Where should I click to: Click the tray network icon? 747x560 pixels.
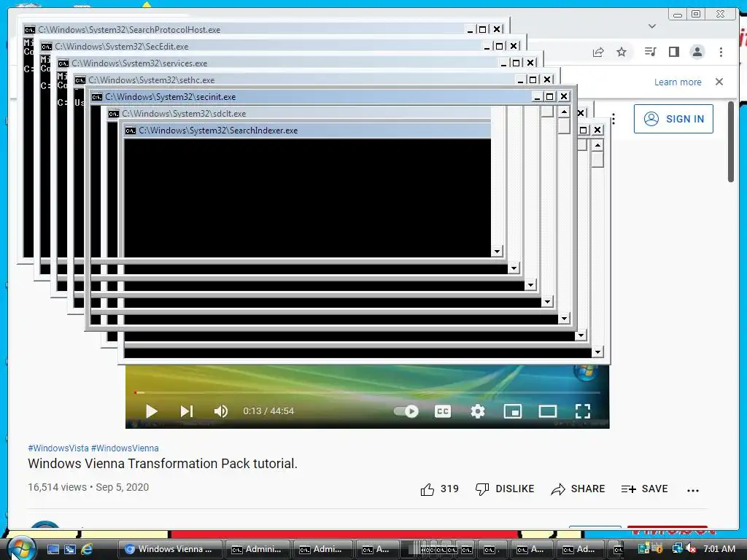click(x=677, y=549)
